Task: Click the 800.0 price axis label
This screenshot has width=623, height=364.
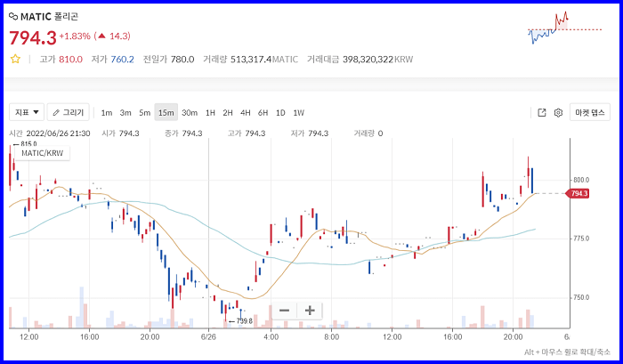Action: [x=581, y=180]
